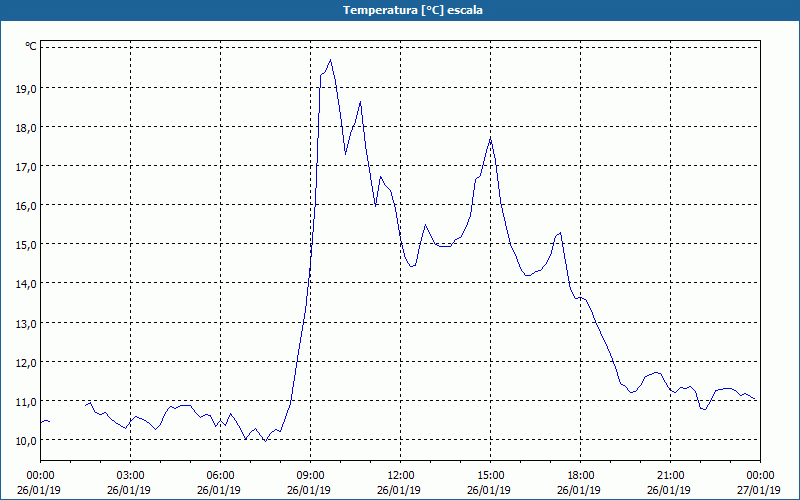Image resolution: width=800 pixels, height=500 pixels.
Task: Click the 17,0 y-axis label
Action: (x=27, y=166)
